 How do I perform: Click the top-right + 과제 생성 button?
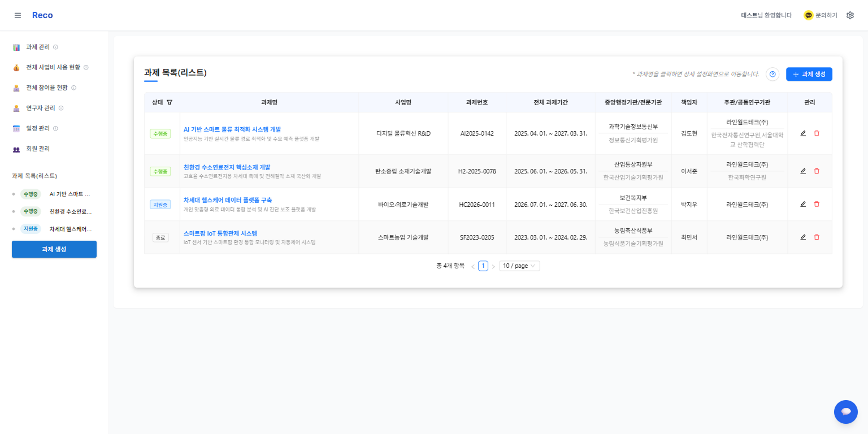click(809, 74)
